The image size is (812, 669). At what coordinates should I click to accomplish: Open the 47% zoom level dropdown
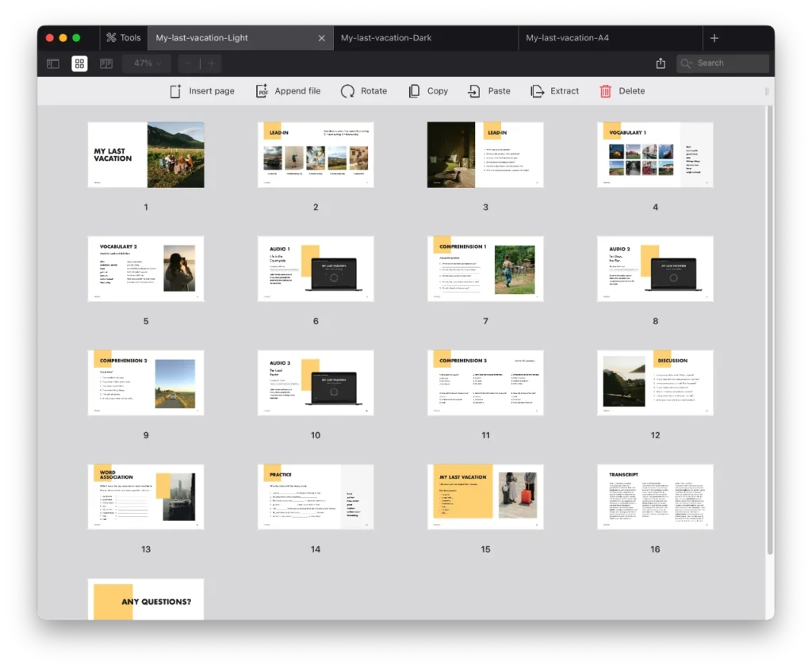(147, 63)
